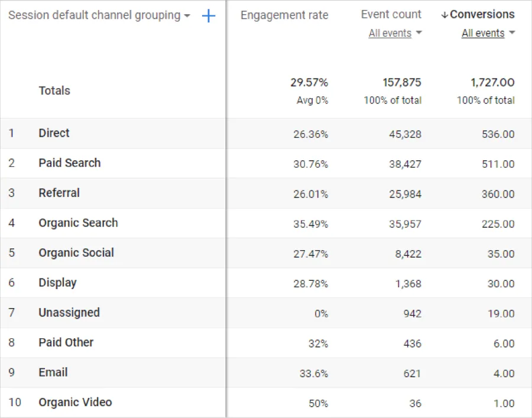This screenshot has width=532, height=418.
Task: Open the All events dropdown under Event count
Action: (395, 33)
